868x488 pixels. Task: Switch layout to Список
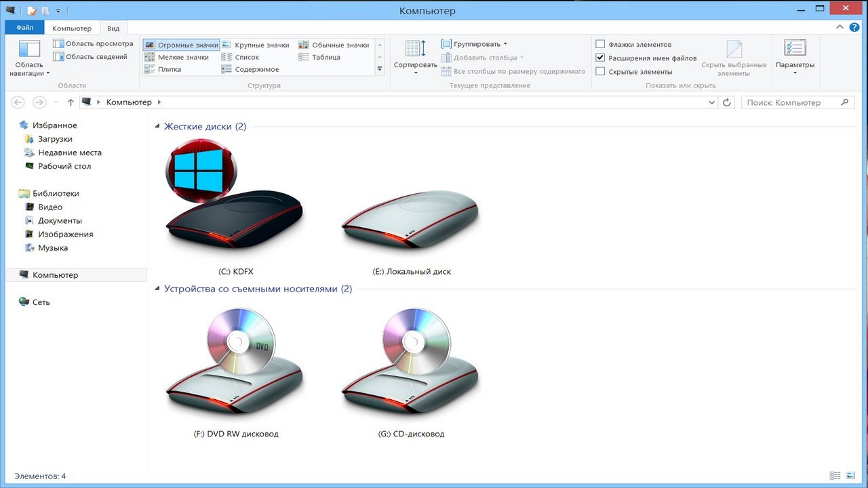pyautogui.click(x=241, y=57)
